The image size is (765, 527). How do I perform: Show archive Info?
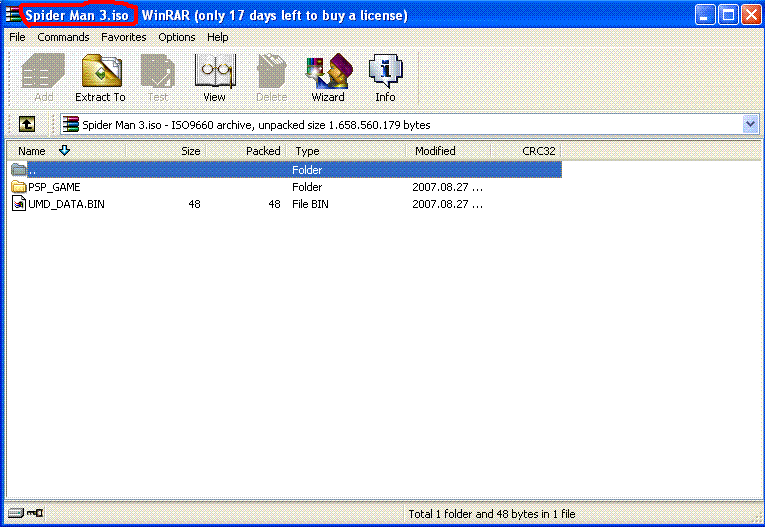pyautogui.click(x=385, y=77)
